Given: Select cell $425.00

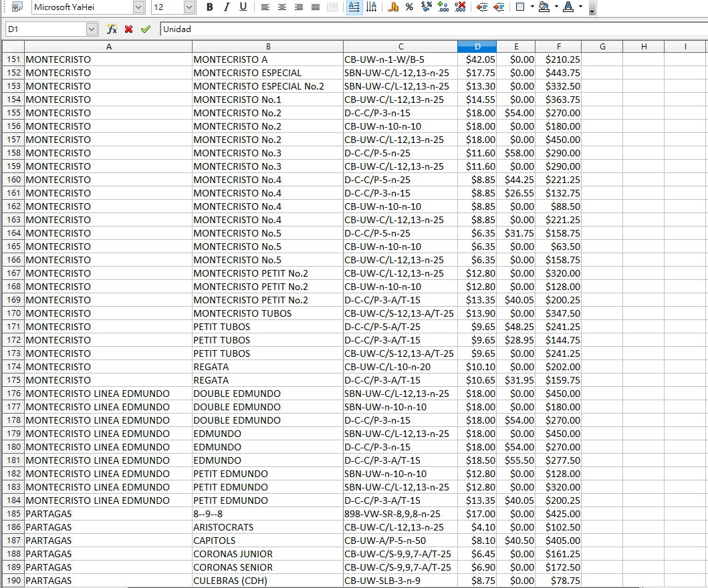Looking at the screenshot, I should click(558, 514).
